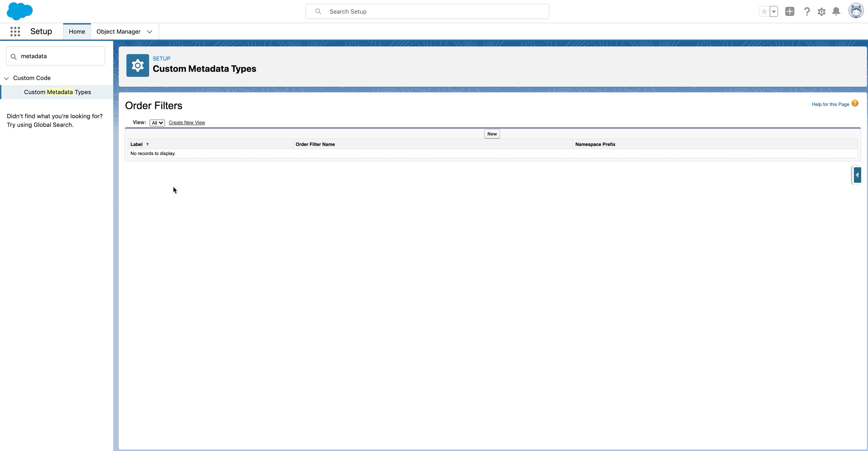Click the Setup gear icon in header
This screenshot has height=451, width=868.
click(821, 12)
